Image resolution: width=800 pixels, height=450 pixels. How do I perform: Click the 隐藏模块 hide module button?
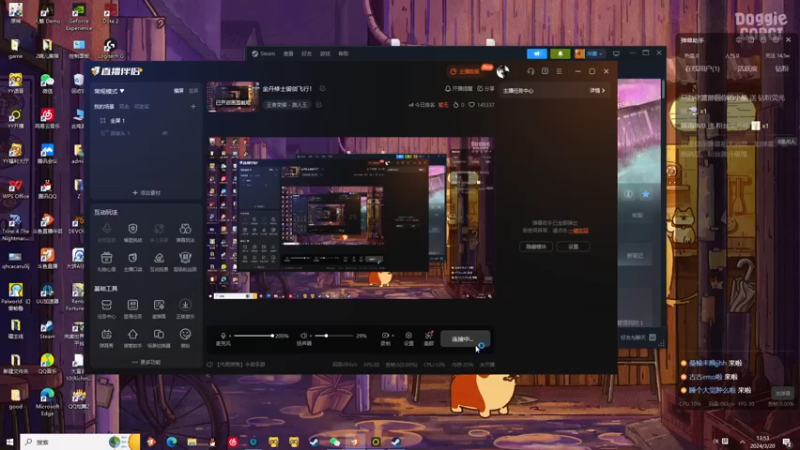[x=536, y=246]
